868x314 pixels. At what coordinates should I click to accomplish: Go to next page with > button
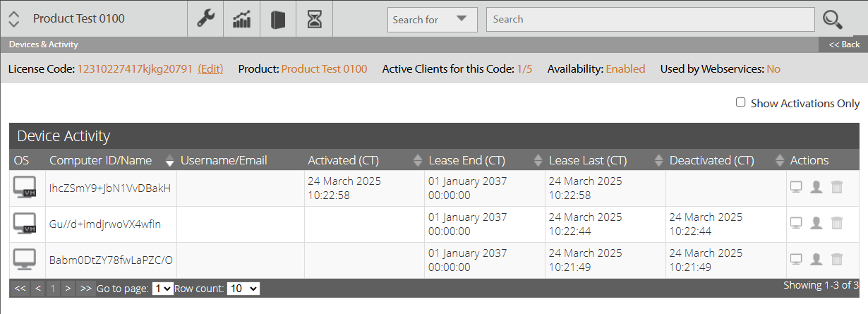click(68, 288)
